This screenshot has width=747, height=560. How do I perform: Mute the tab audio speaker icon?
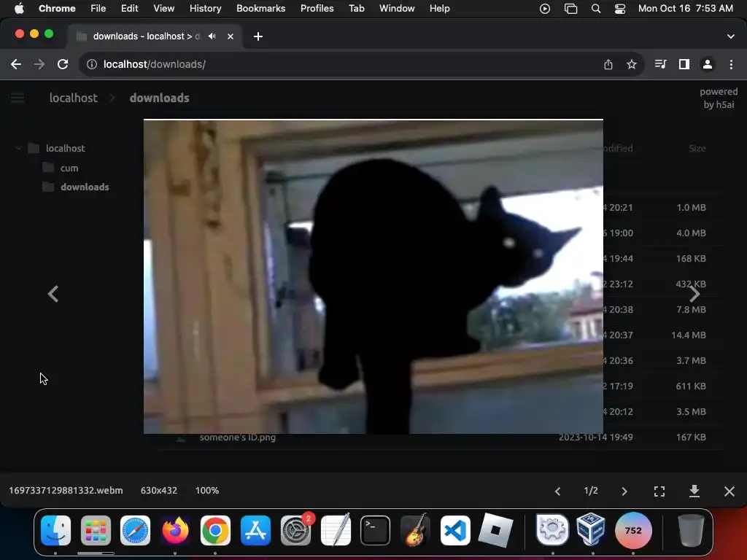pos(212,36)
